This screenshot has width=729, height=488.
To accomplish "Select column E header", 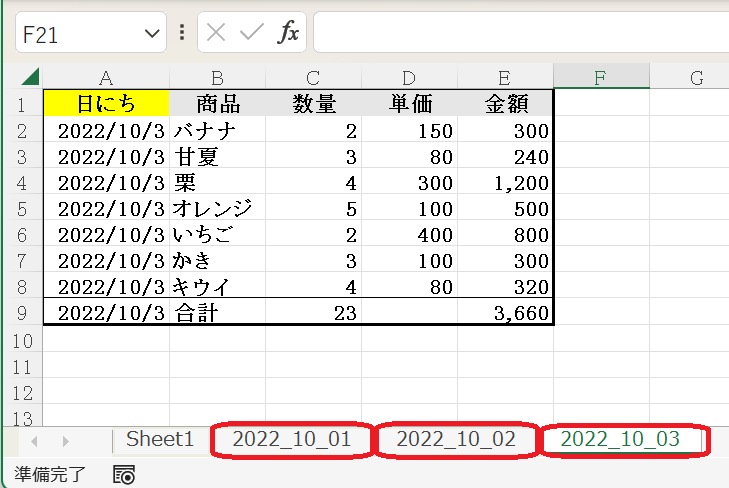I will [505, 77].
